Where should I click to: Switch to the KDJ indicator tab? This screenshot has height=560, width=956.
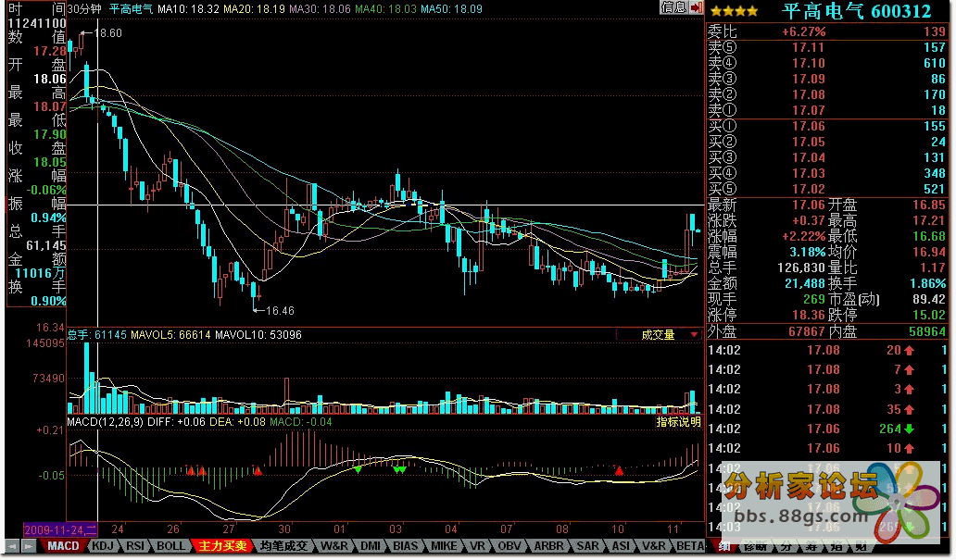pos(102,546)
